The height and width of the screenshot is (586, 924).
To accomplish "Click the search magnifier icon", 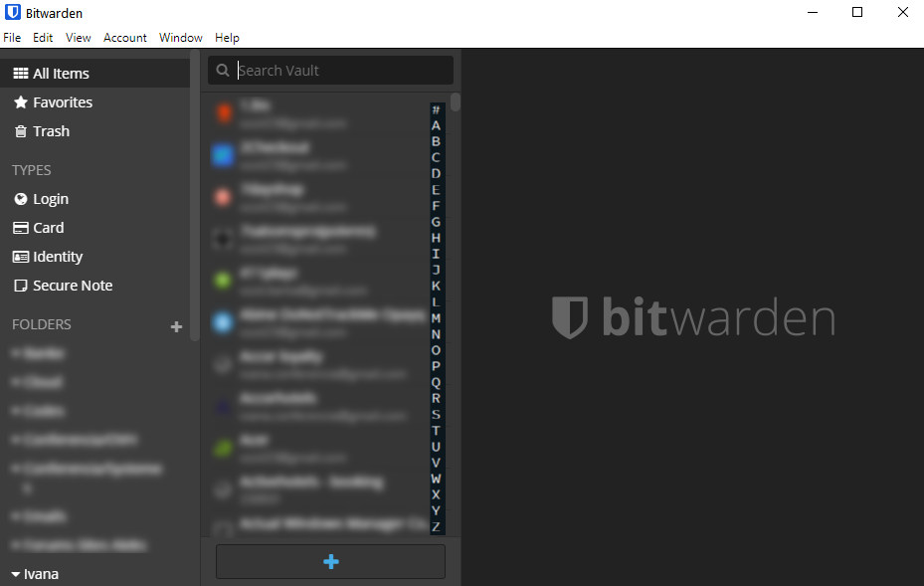I will (x=222, y=71).
